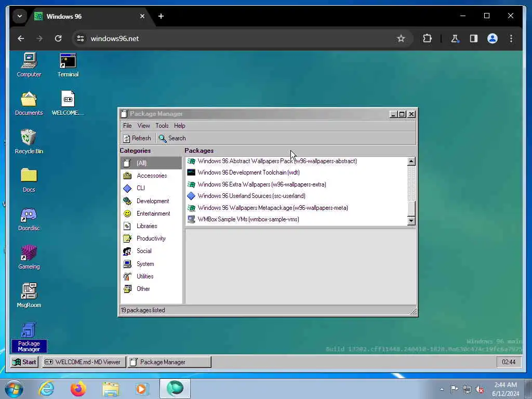Click Package Manager taskbar button
The height and width of the screenshot is (399, 532).
[x=169, y=362]
